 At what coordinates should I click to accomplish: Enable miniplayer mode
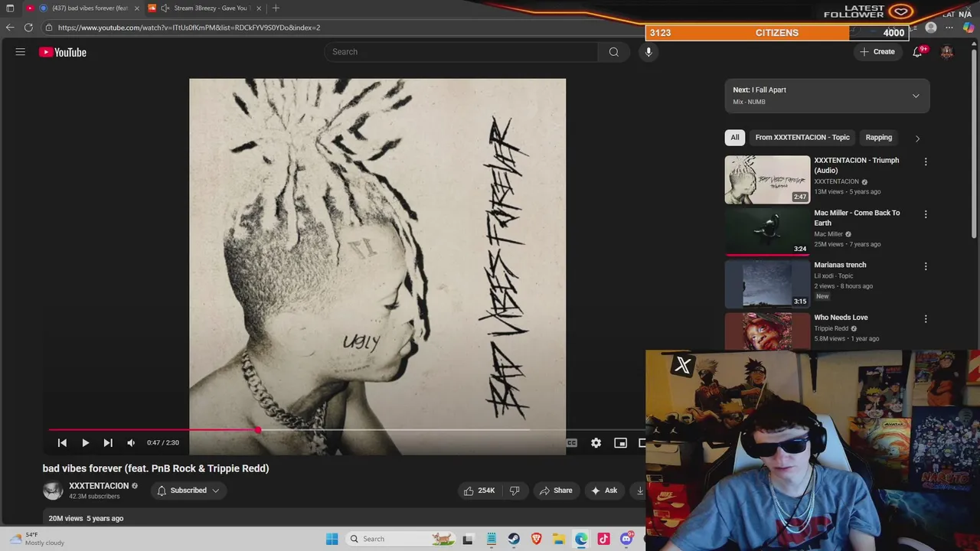click(x=620, y=442)
